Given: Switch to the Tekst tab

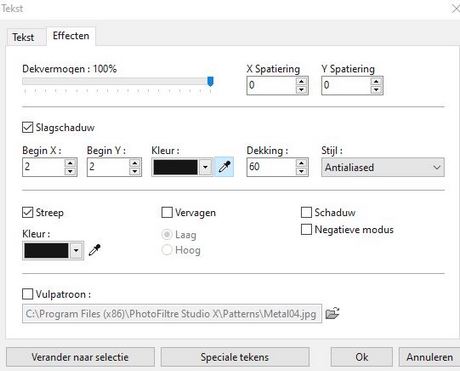Looking at the screenshot, I should 23,37.
